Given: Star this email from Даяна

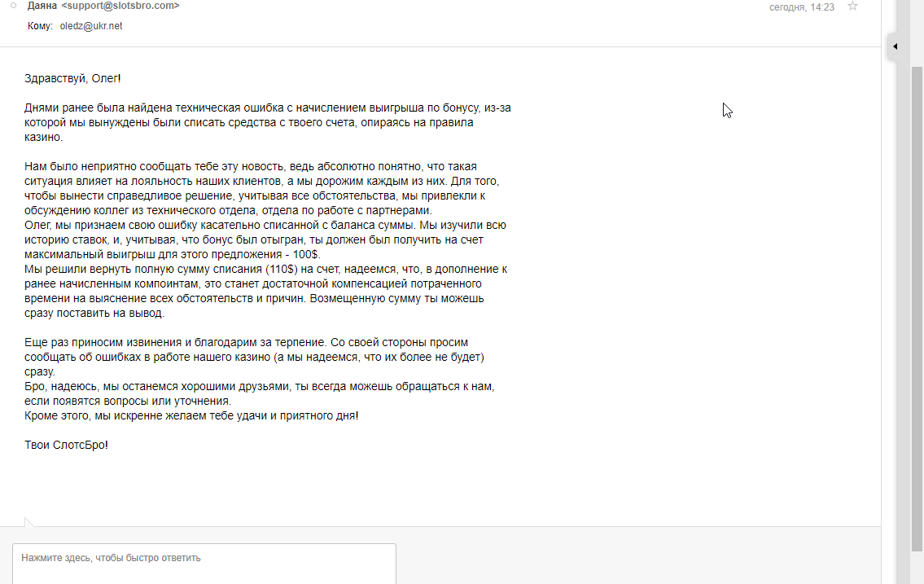Looking at the screenshot, I should coord(852,6).
